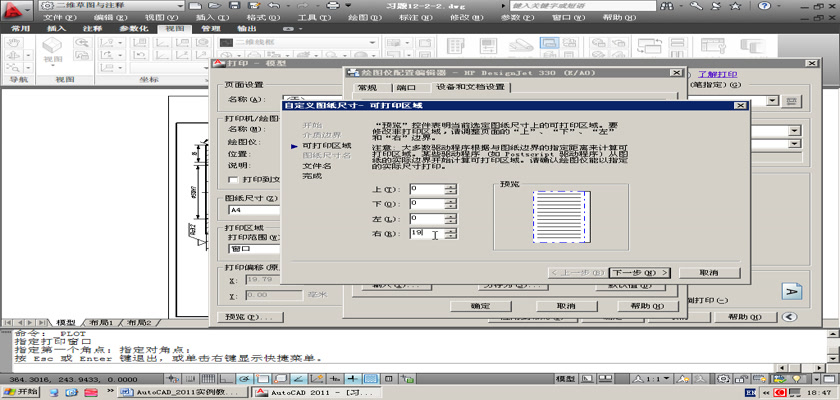Click the command window vertical scrollbar down arrow
Viewport: 840px width, 400px height.
[x=833, y=358]
